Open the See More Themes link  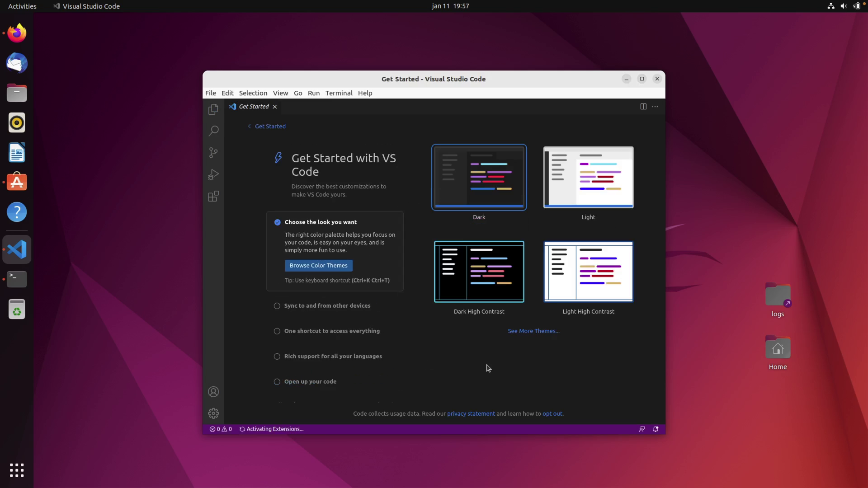pos(533,331)
